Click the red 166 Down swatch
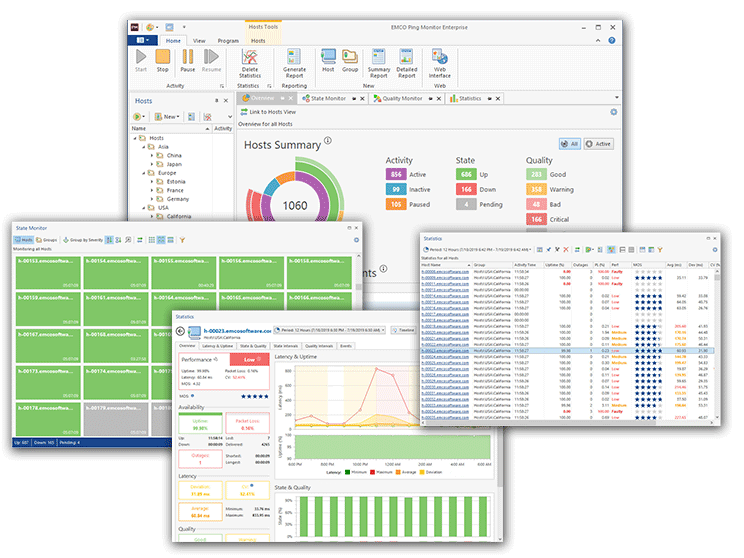The image size is (744, 558). 466,189
